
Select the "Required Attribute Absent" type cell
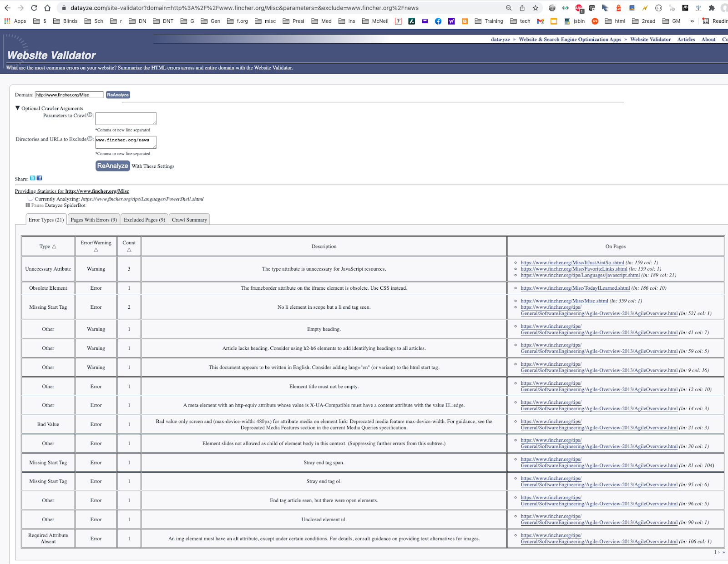(x=48, y=539)
